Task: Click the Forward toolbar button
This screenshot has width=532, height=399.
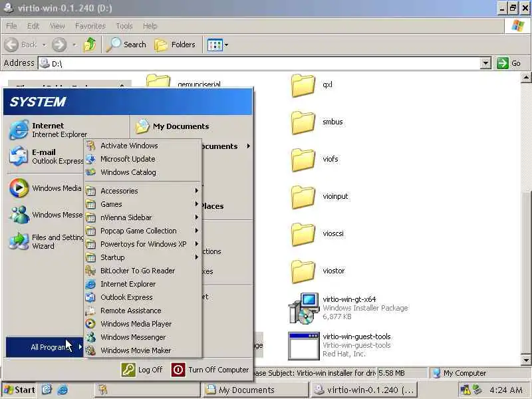Action: coord(59,45)
